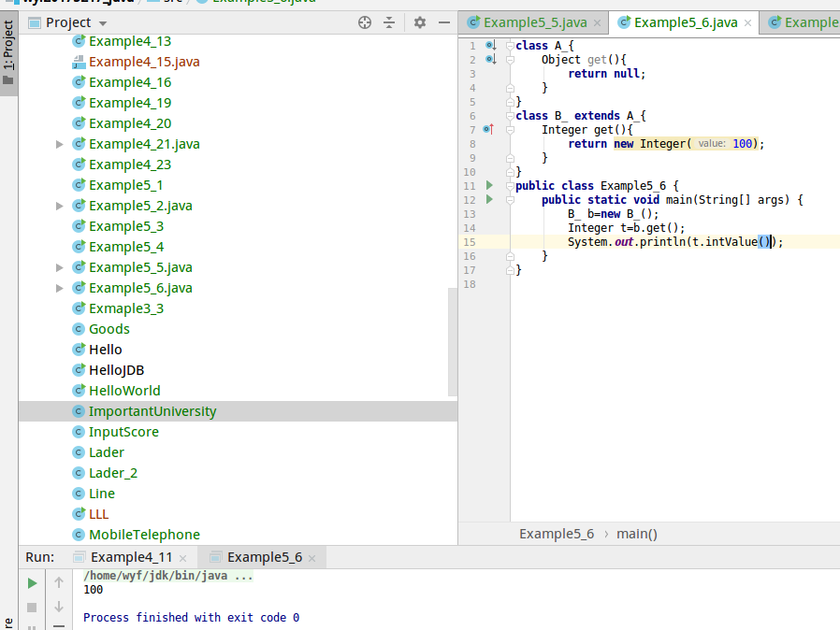Screen dimensions: 840x630
Task: Click the overriding method marker on line 7
Action: (x=488, y=129)
